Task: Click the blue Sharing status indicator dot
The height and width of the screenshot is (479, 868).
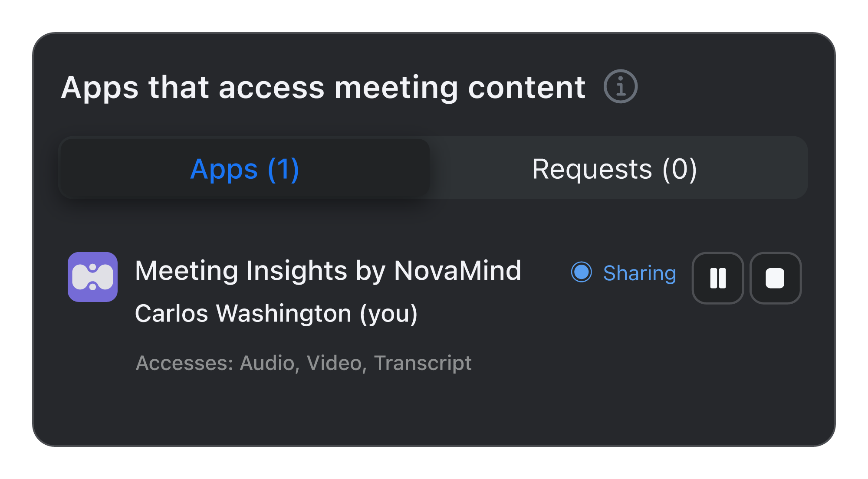Action: (x=581, y=272)
